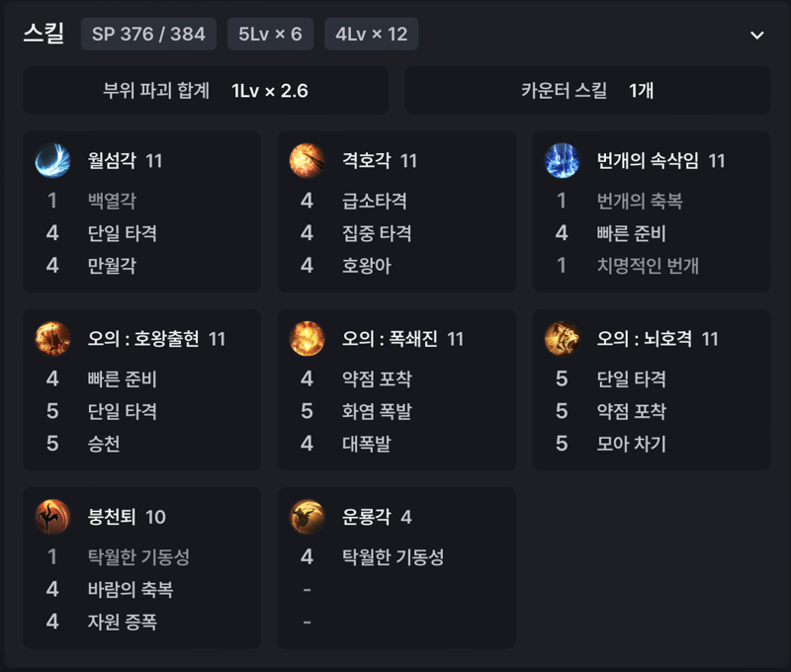Click the 스킬 section heading
Screen dimensions: 791x672
click(44, 34)
